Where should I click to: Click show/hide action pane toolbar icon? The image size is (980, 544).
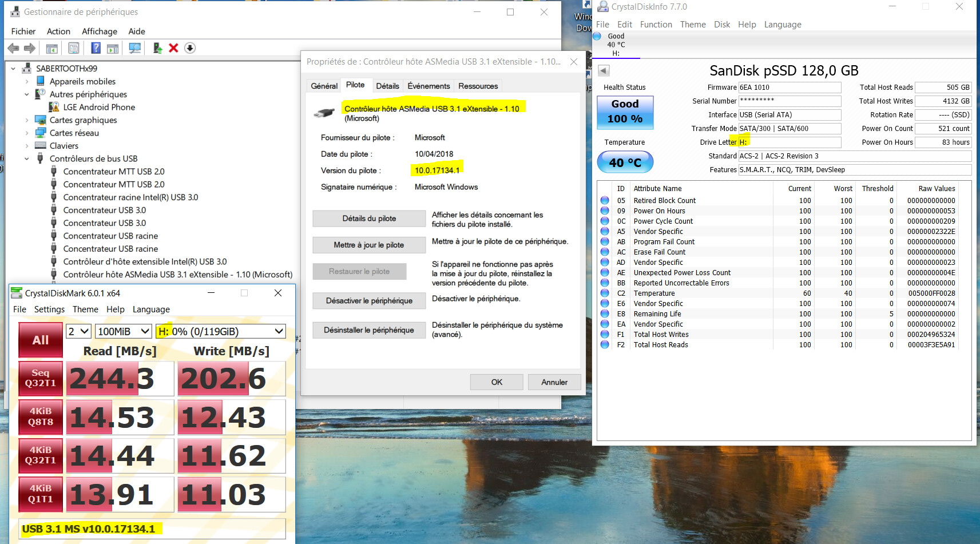pyautogui.click(x=113, y=49)
